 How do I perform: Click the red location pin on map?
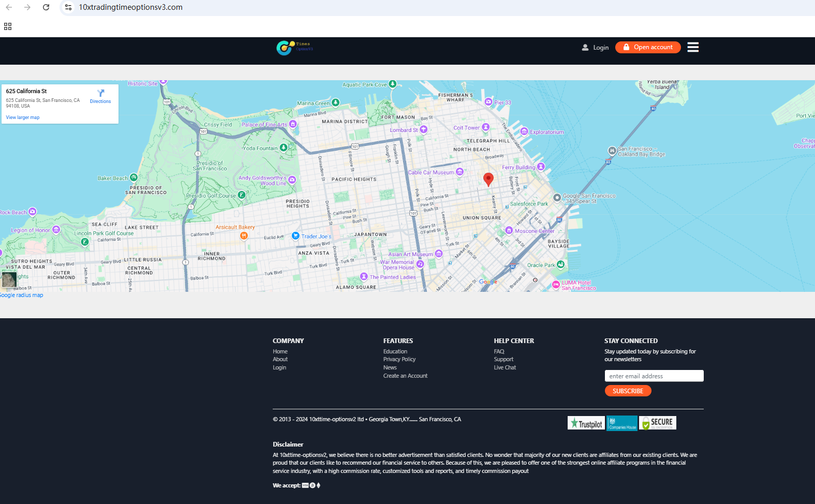tap(488, 179)
